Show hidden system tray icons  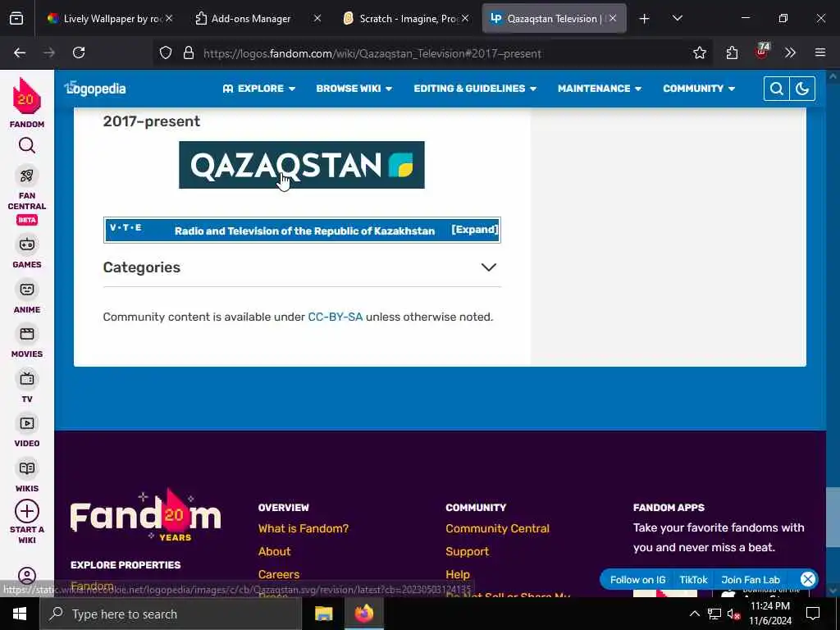[694, 614]
